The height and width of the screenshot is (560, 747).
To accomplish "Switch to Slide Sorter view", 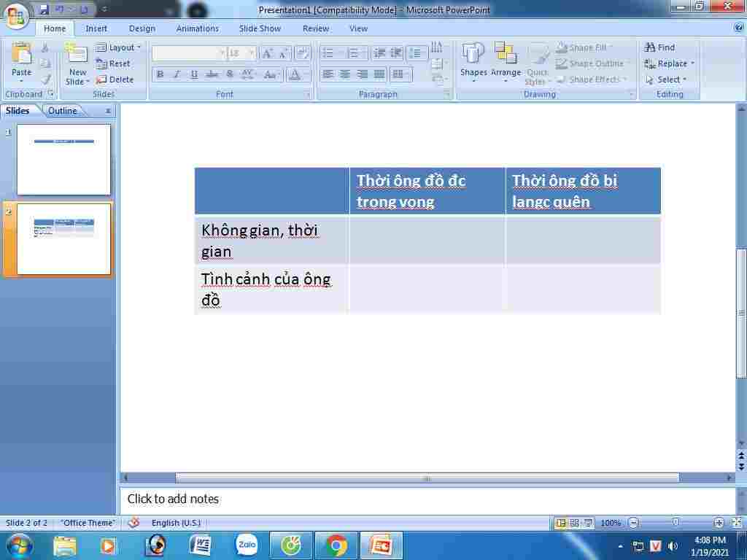I will pyautogui.click(x=575, y=523).
